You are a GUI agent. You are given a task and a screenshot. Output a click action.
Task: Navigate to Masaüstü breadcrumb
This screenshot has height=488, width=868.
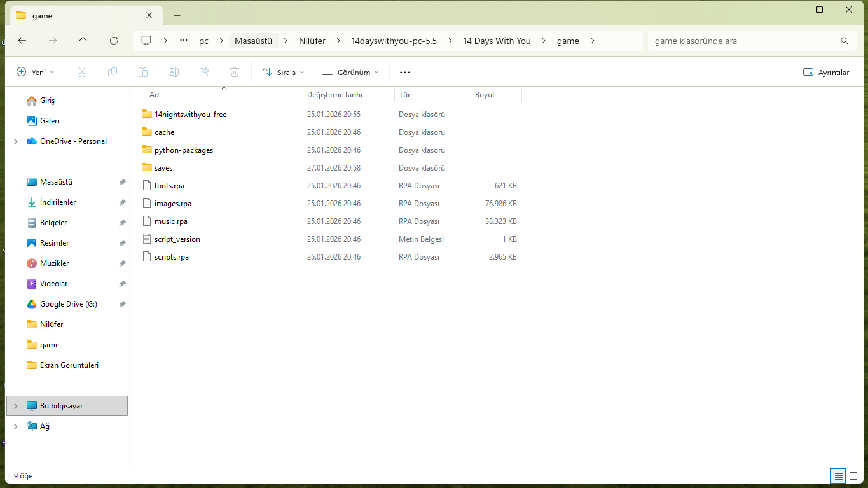coord(253,41)
